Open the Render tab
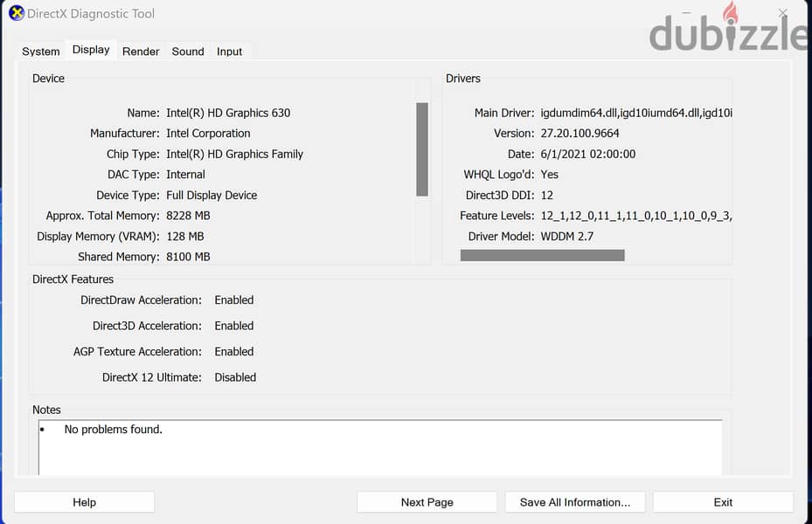This screenshot has height=524, width=812. tap(141, 52)
